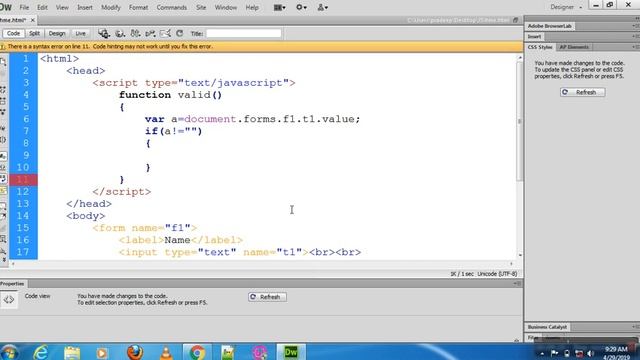Toggle Live view
Viewport: 640px width, 360px height.
click(80, 33)
